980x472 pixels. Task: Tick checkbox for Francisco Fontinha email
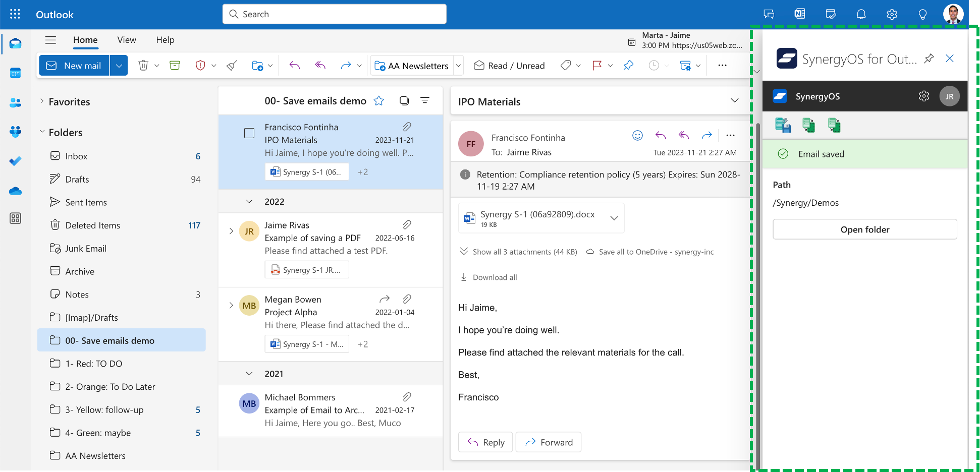pos(249,133)
